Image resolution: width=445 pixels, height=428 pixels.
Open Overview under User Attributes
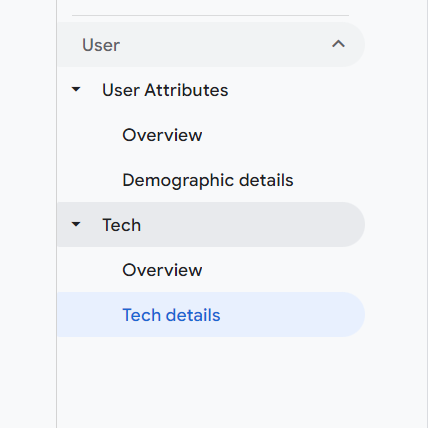point(162,135)
